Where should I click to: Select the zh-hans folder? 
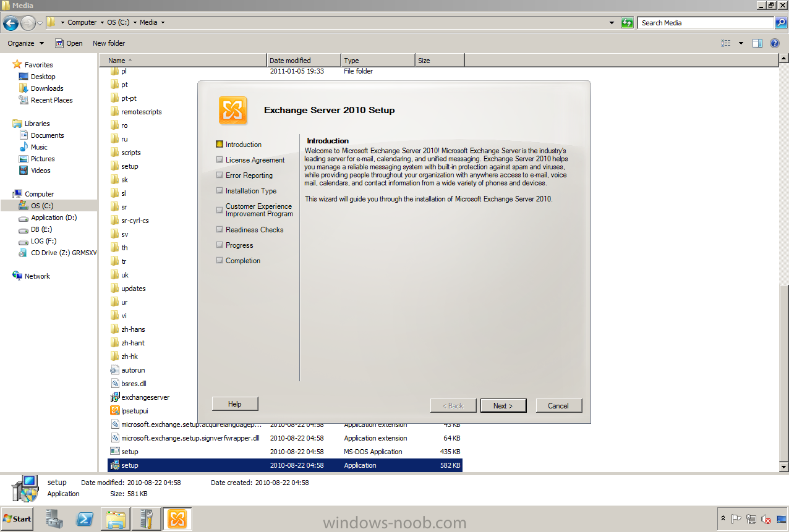[128, 329]
